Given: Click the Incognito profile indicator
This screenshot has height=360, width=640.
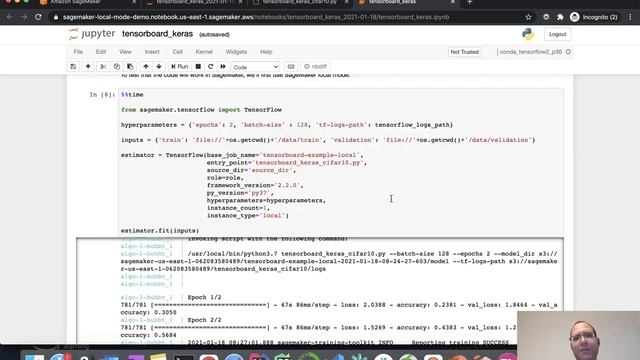Looking at the screenshot, I should tap(594, 17).
